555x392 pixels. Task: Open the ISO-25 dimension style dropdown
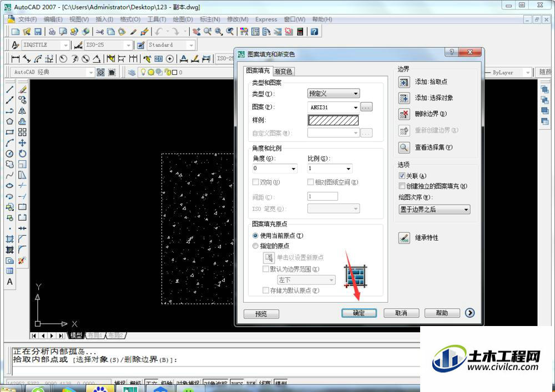pos(128,45)
